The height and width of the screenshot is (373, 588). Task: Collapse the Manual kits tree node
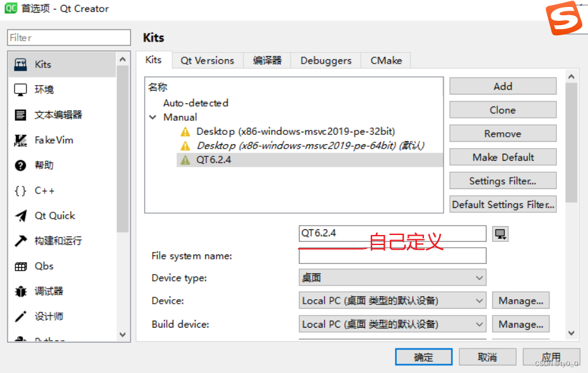pyautogui.click(x=153, y=117)
